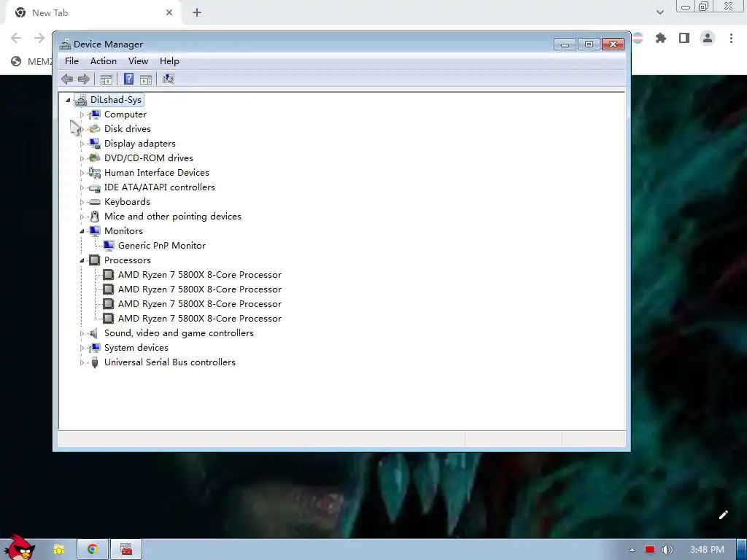747x560 pixels.
Task: Open the Action menu
Action: coord(104,61)
